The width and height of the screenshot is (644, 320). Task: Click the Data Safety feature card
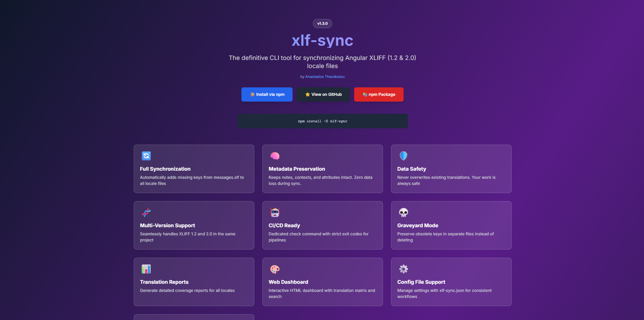pos(451,169)
